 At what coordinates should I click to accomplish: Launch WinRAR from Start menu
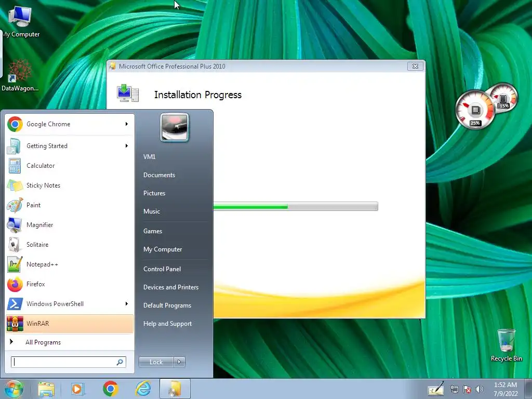click(70, 323)
